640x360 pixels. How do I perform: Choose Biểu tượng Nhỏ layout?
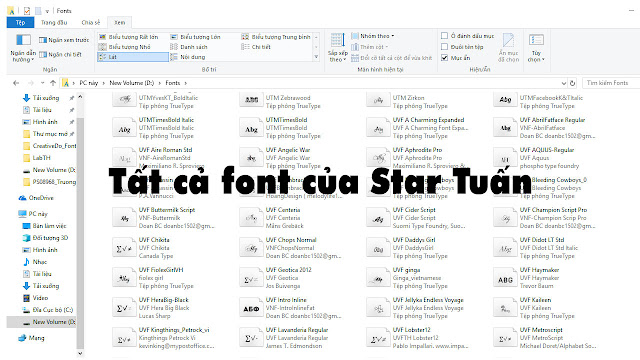[125, 47]
